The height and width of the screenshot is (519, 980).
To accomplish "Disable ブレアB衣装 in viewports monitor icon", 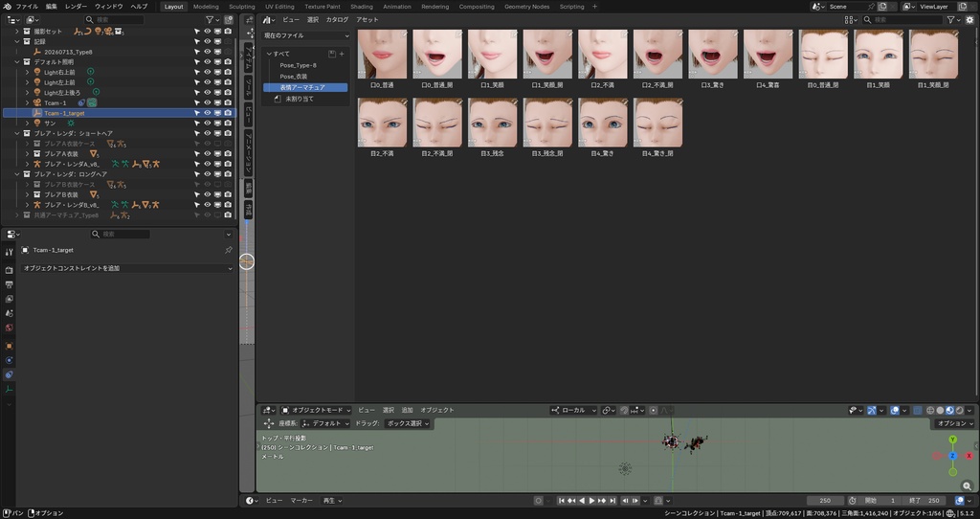I will click(x=217, y=194).
